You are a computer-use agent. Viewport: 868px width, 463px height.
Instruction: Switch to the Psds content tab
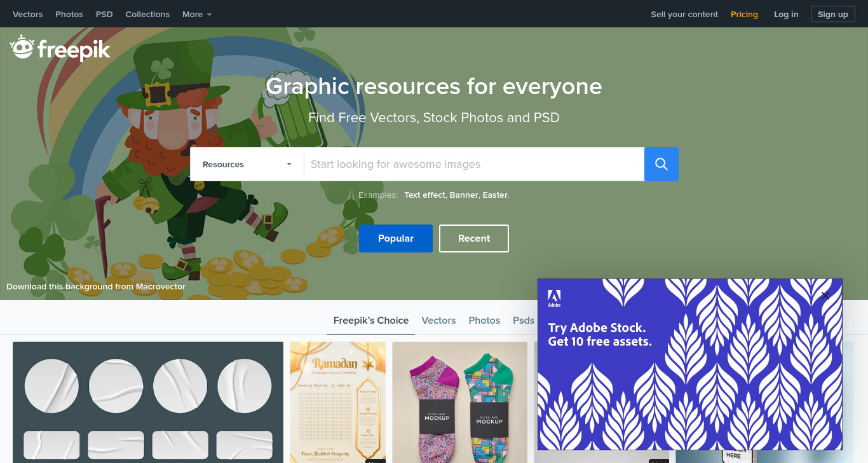pos(524,321)
